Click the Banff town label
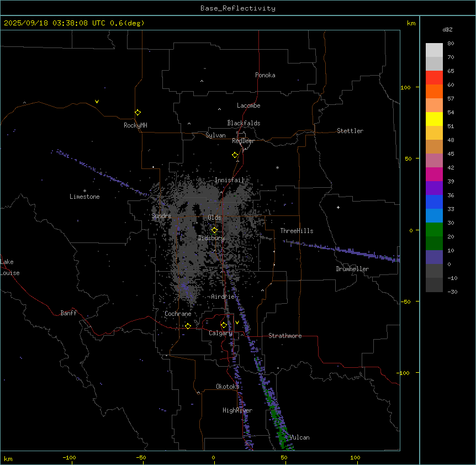Screen dimensions: 476x465 click(68, 313)
